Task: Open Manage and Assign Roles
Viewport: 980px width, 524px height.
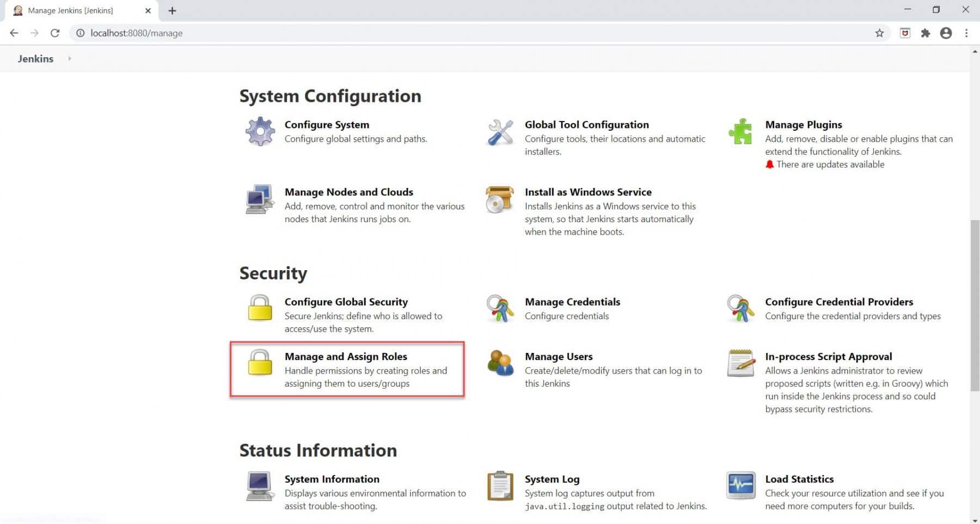Action: [x=346, y=356]
